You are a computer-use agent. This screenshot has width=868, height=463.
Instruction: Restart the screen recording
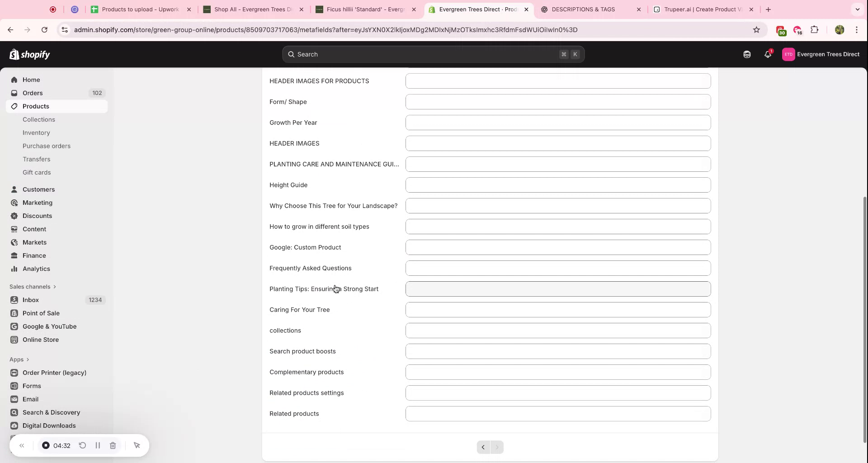pos(83,445)
